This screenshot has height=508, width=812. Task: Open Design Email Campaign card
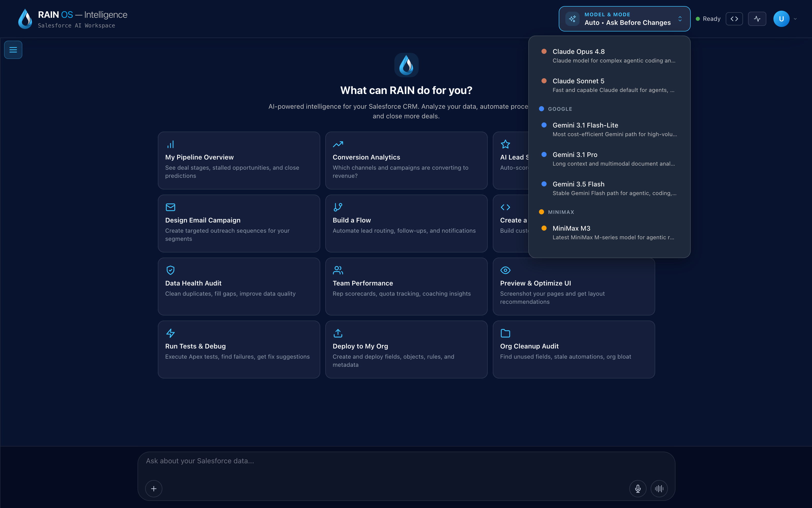click(x=239, y=224)
